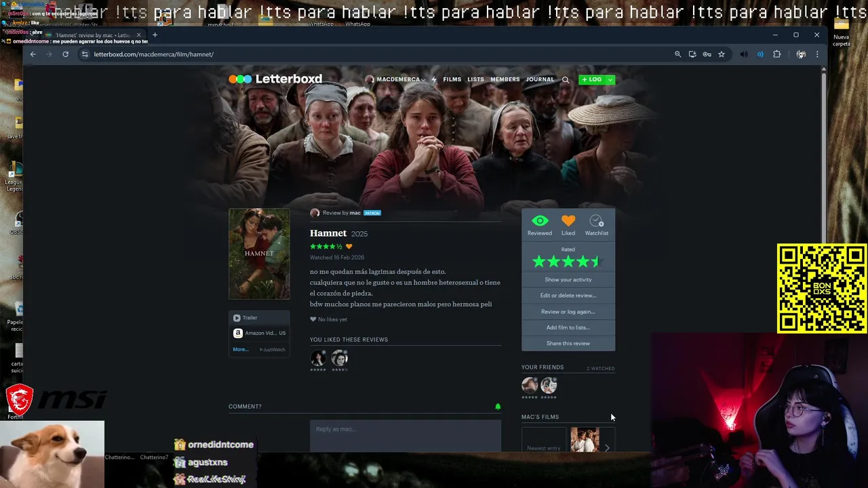Viewport: 868px width, 488px height.
Task: Open the MACDEMERCA profile dropdown
Action: [x=395, y=79]
